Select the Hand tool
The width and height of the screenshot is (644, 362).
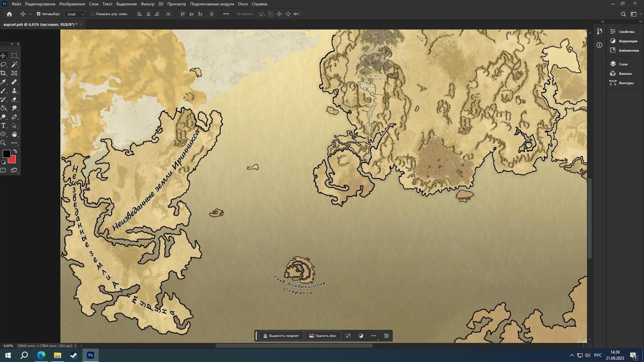pos(14,134)
